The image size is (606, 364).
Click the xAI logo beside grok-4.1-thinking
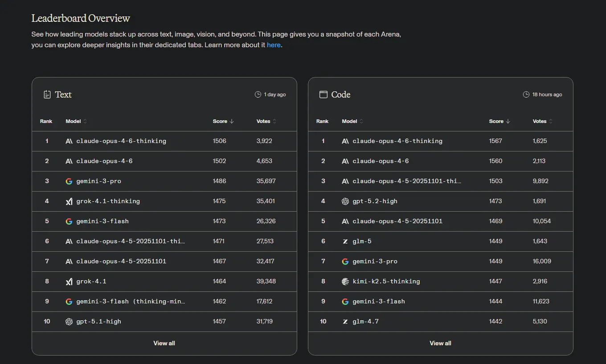[69, 201]
